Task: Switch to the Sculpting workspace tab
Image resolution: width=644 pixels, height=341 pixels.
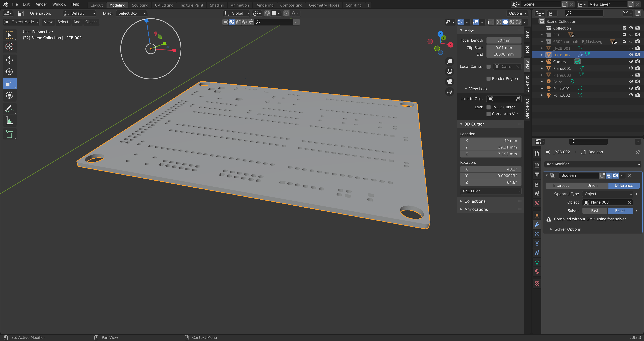Action: tap(140, 5)
